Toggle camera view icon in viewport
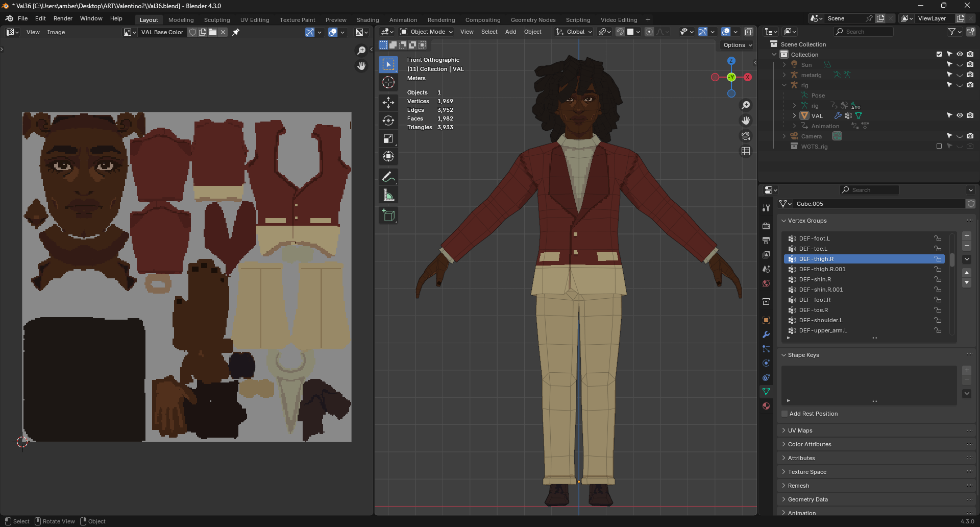Screen dimensions: 980x527 [x=746, y=136]
